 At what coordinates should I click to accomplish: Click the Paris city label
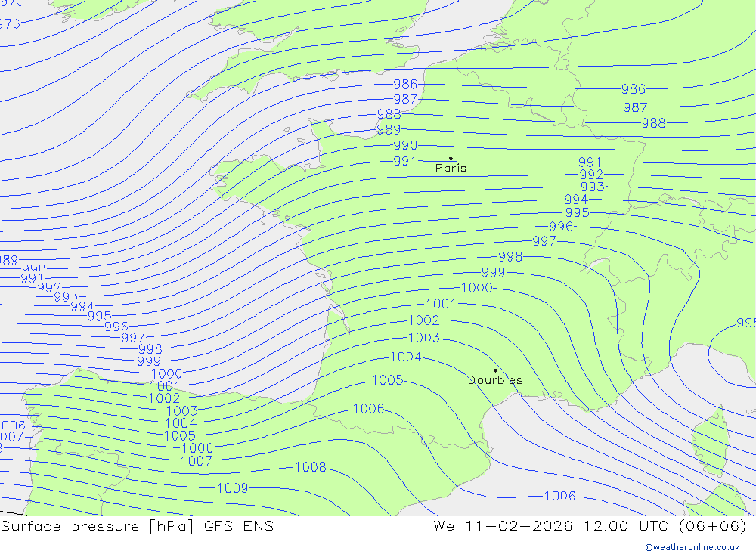(x=451, y=168)
